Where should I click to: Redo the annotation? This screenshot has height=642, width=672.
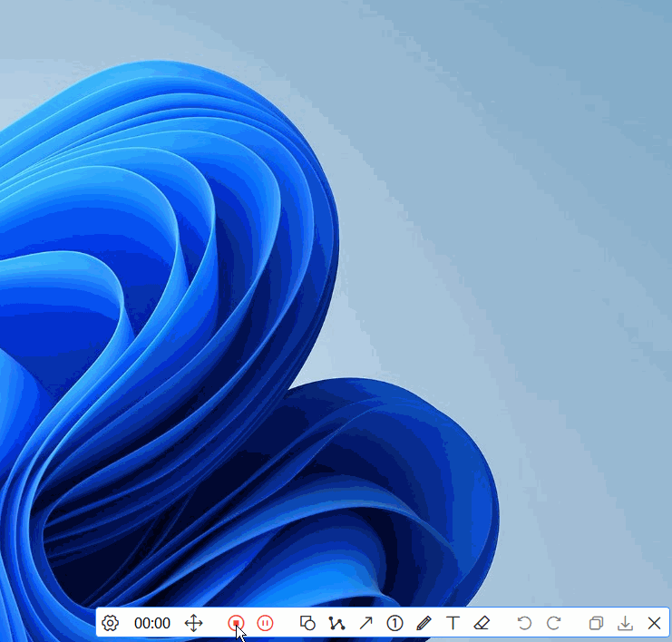click(x=553, y=623)
